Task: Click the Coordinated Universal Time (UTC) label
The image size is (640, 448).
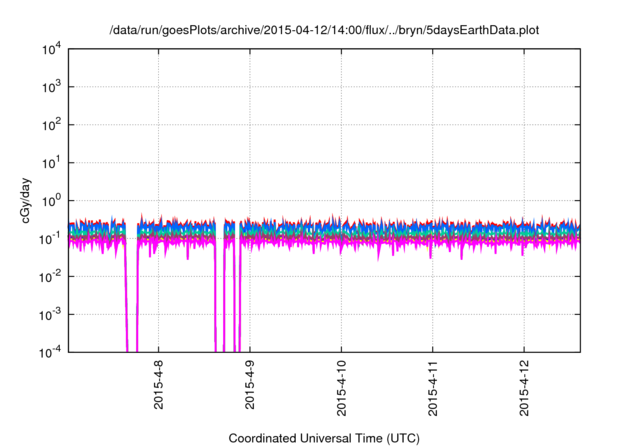Action: pos(324,438)
